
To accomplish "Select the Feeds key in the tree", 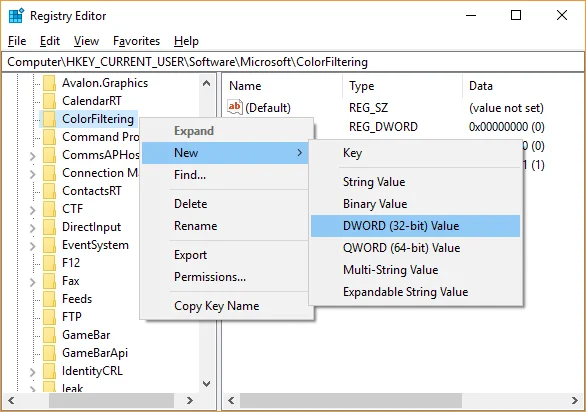I will pyautogui.click(x=77, y=299).
